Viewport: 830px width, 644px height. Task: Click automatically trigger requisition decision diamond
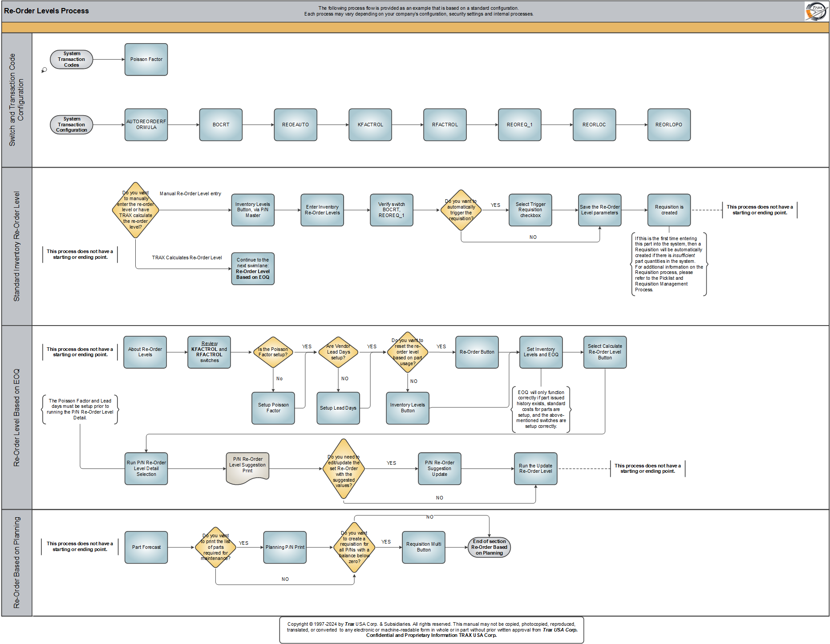pyautogui.click(x=461, y=210)
